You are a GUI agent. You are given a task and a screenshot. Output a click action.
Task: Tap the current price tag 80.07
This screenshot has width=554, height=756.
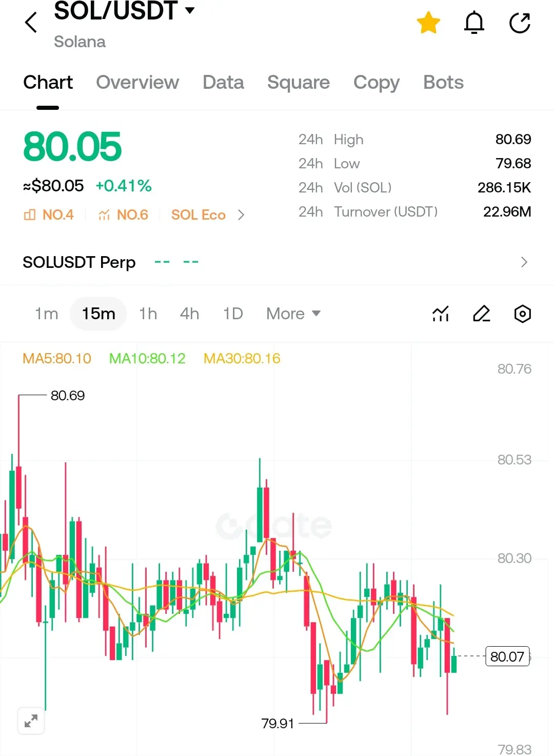[507, 656]
